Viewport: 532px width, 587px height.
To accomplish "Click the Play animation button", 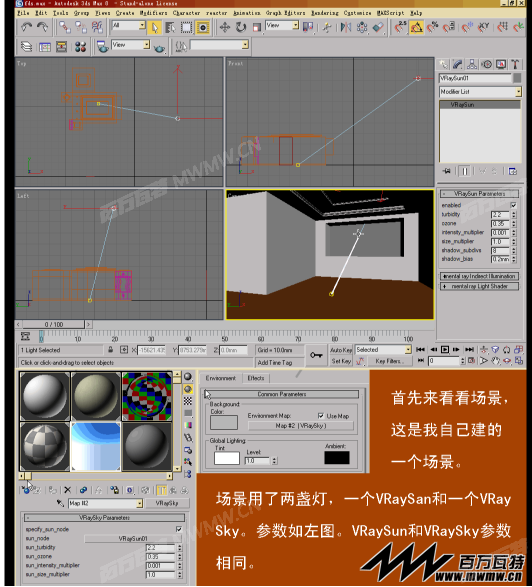I will (x=444, y=350).
